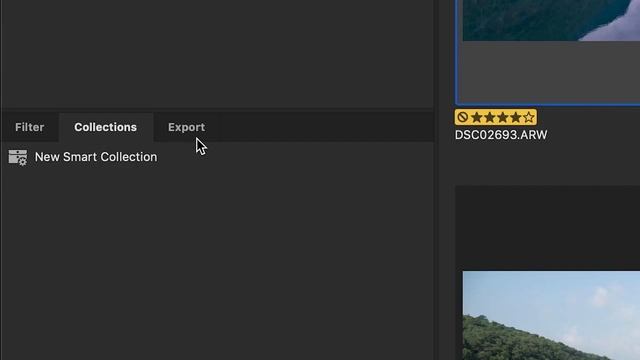Viewport: 640px width, 360px height.
Task: Set DSC02693.ARW rating to five stars
Action: click(529, 118)
